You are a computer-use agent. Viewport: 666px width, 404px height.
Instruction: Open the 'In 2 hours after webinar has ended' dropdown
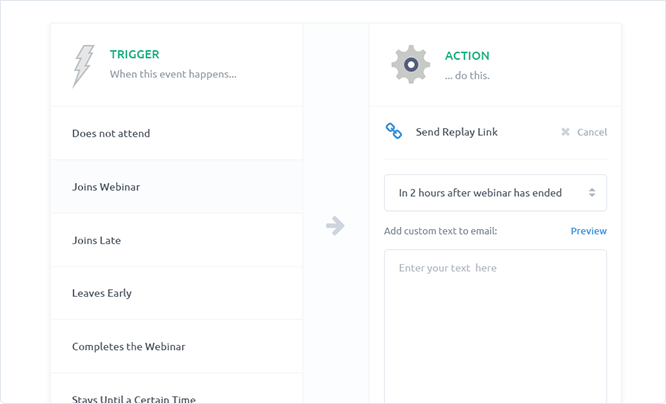pos(495,193)
